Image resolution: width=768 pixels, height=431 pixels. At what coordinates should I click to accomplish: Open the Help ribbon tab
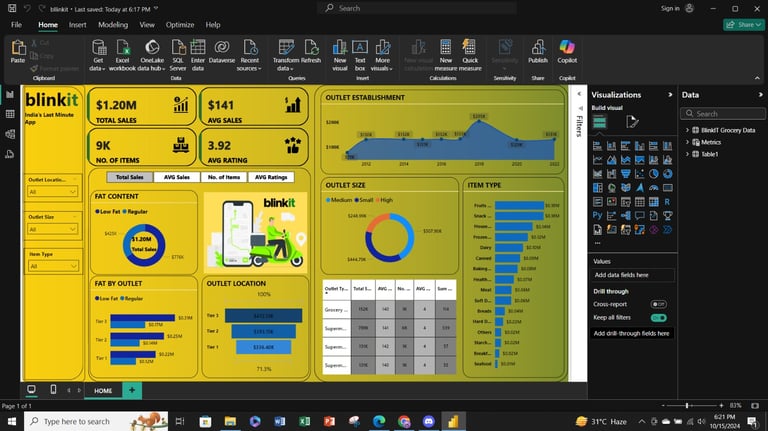(213, 24)
